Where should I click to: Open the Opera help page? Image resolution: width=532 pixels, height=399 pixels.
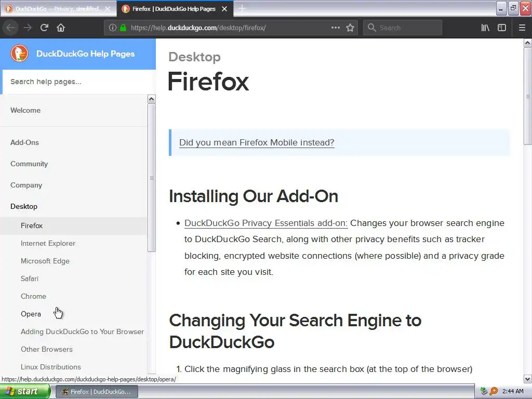tap(31, 314)
